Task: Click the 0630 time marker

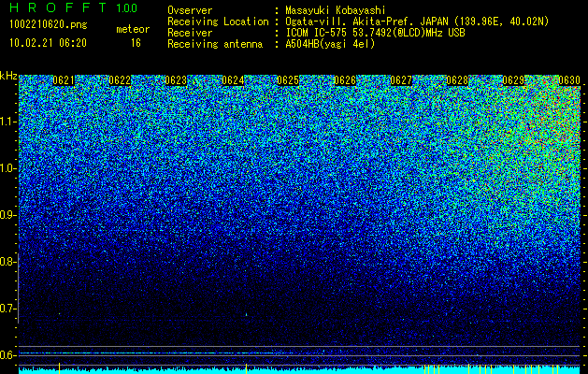Action: pyautogui.click(x=569, y=80)
